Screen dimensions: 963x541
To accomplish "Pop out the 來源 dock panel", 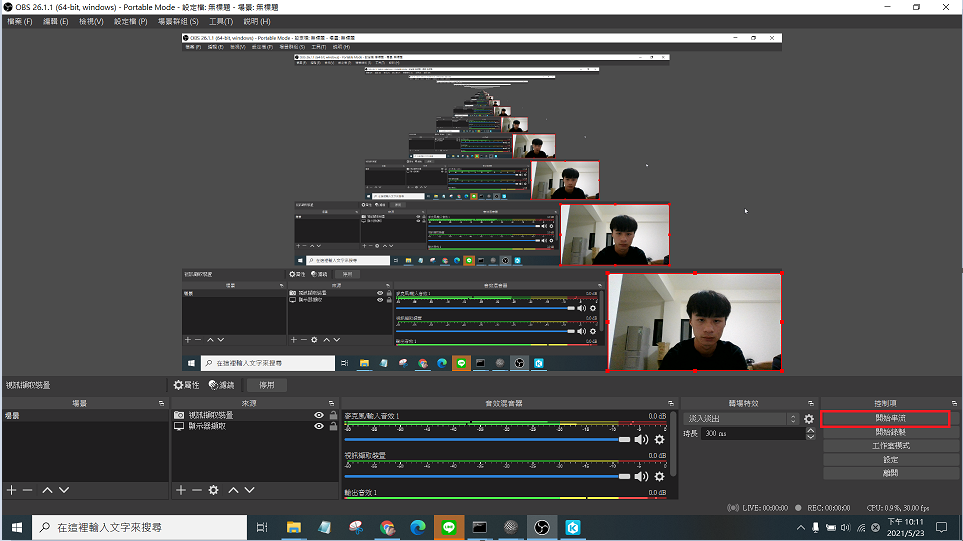I will pos(332,403).
